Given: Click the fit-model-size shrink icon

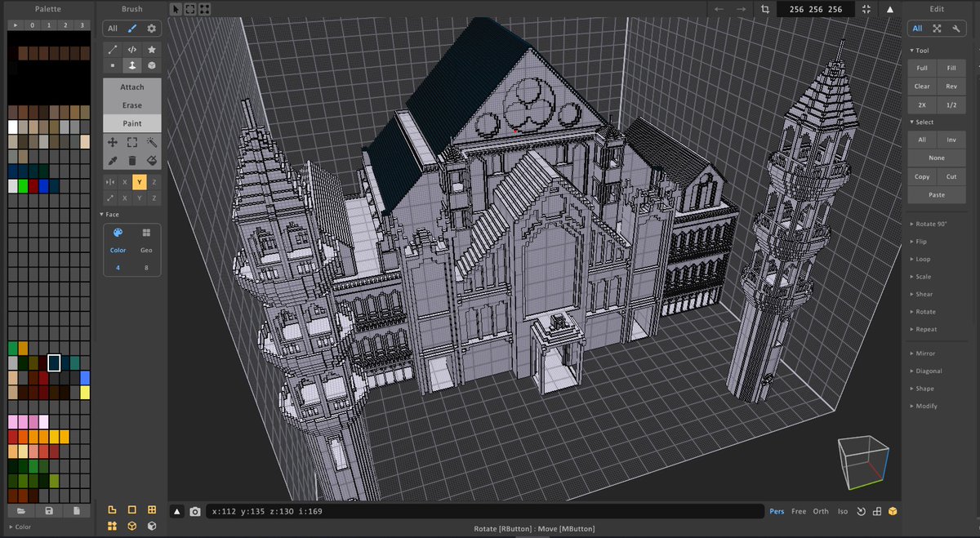Looking at the screenshot, I should pyautogui.click(x=866, y=9).
